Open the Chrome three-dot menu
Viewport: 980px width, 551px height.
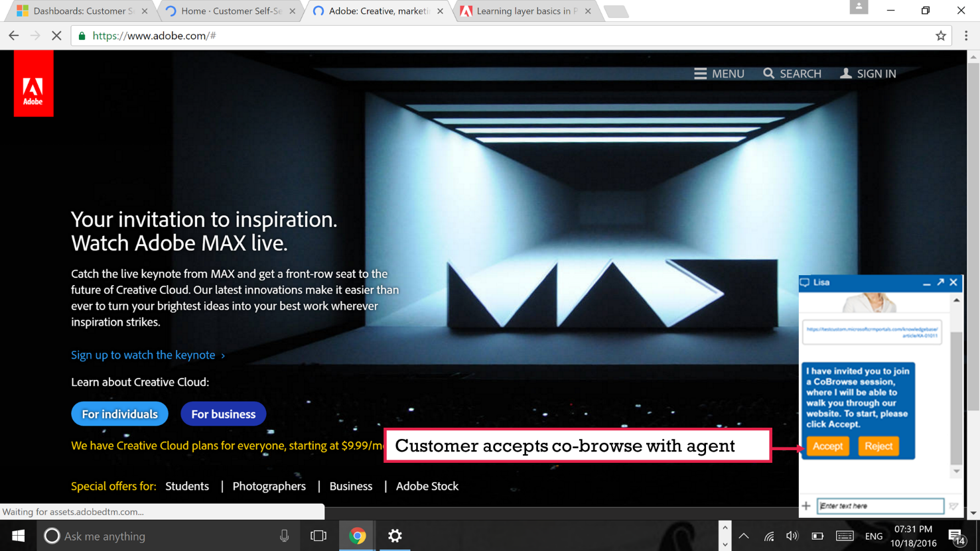pos(965,36)
